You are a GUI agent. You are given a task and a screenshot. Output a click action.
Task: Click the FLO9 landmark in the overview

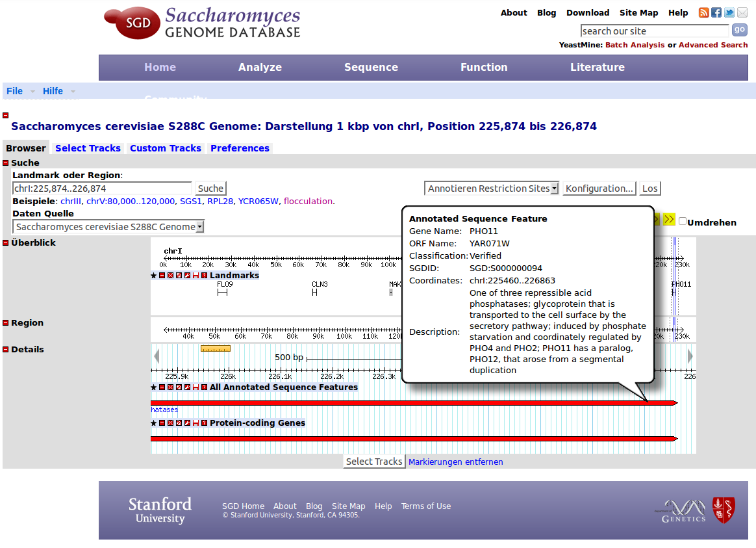point(222,293)
